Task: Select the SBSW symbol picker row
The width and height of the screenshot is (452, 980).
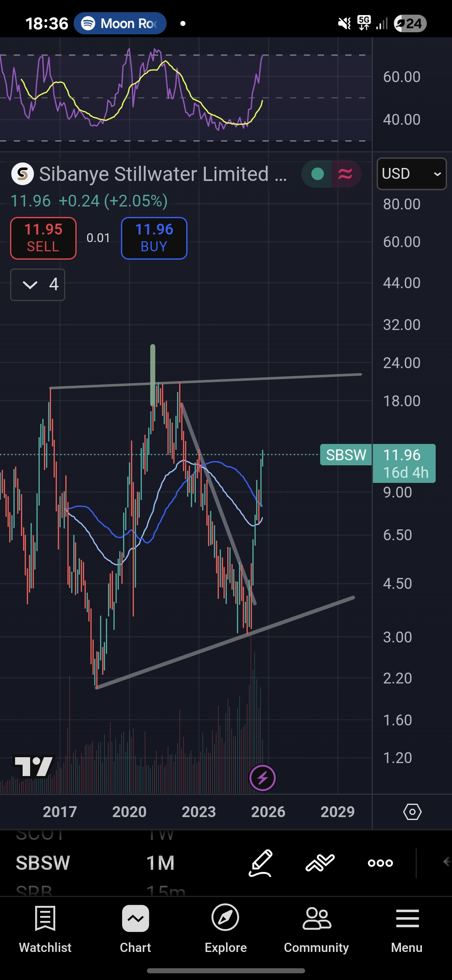Action: coord(43,863)
